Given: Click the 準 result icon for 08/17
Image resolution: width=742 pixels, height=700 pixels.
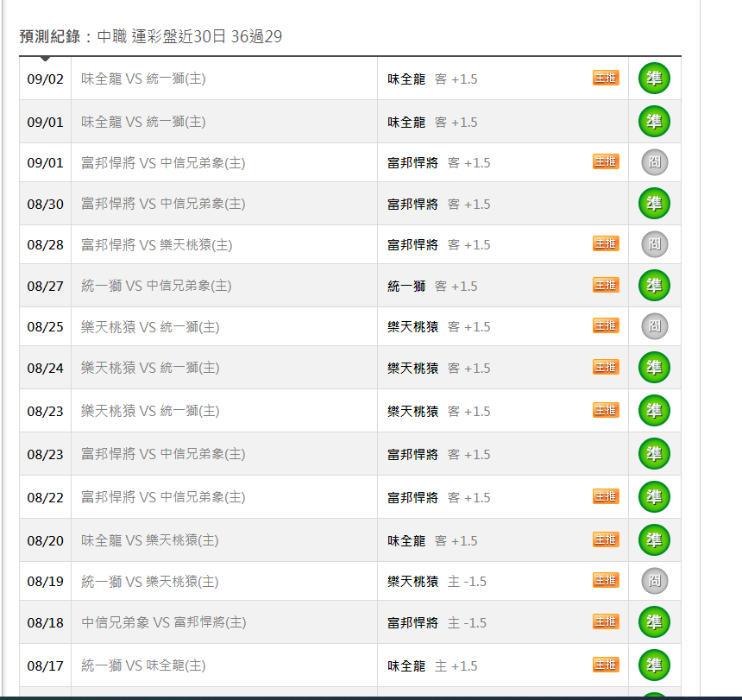Looking at the screenshot, I should [654, 665].
